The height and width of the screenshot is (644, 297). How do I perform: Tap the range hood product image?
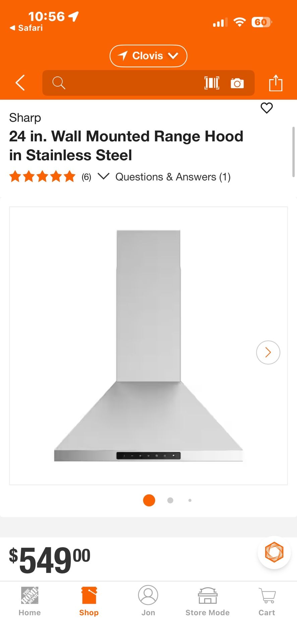tap(148, 346)
